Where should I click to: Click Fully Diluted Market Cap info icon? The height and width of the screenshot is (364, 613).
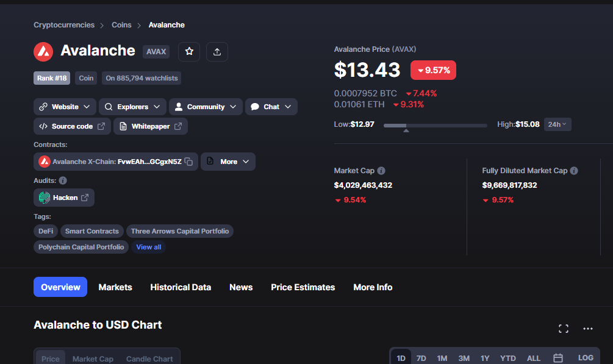[574, 171]
